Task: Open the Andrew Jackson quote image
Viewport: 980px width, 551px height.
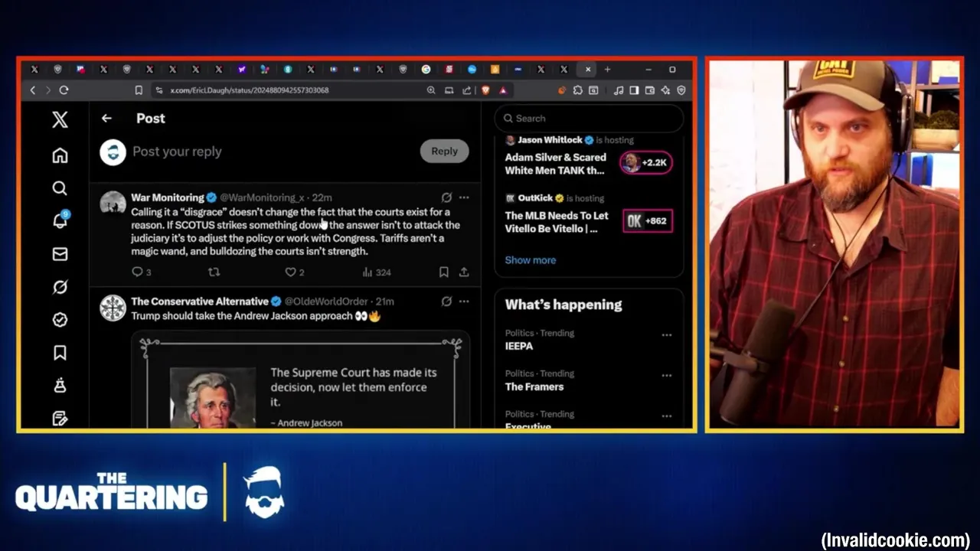Action: 301,381
